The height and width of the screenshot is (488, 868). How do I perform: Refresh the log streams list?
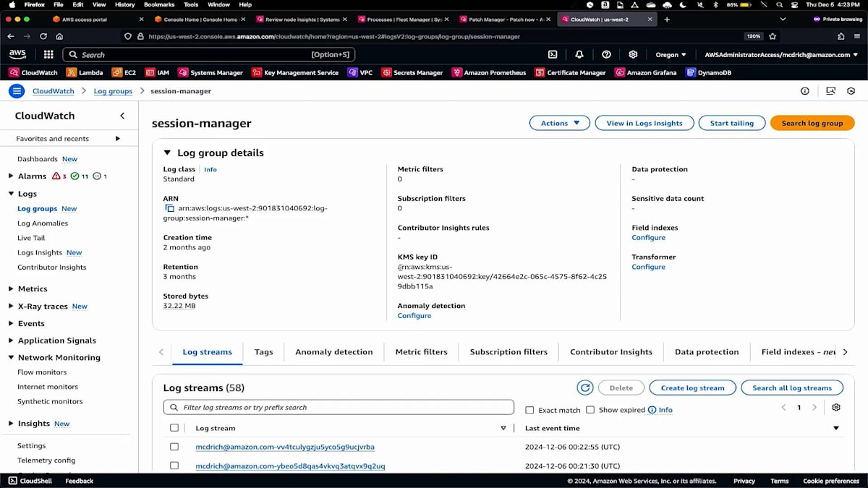pos(585,388)
